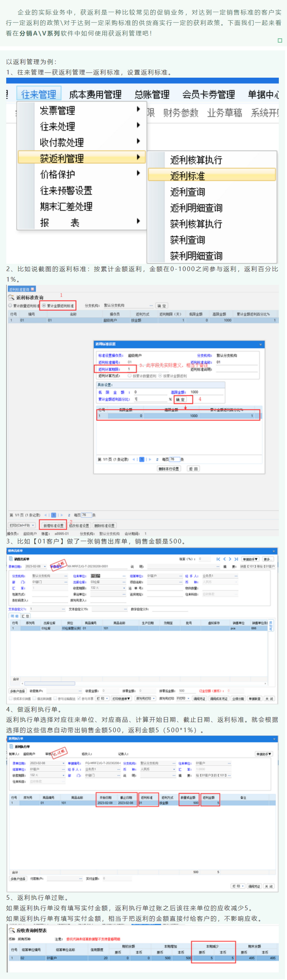Open 打印(Ctrl+F9) dropdown in 返利标准查询
This screenshot has width=287, height=980.
tap(22, 525)
